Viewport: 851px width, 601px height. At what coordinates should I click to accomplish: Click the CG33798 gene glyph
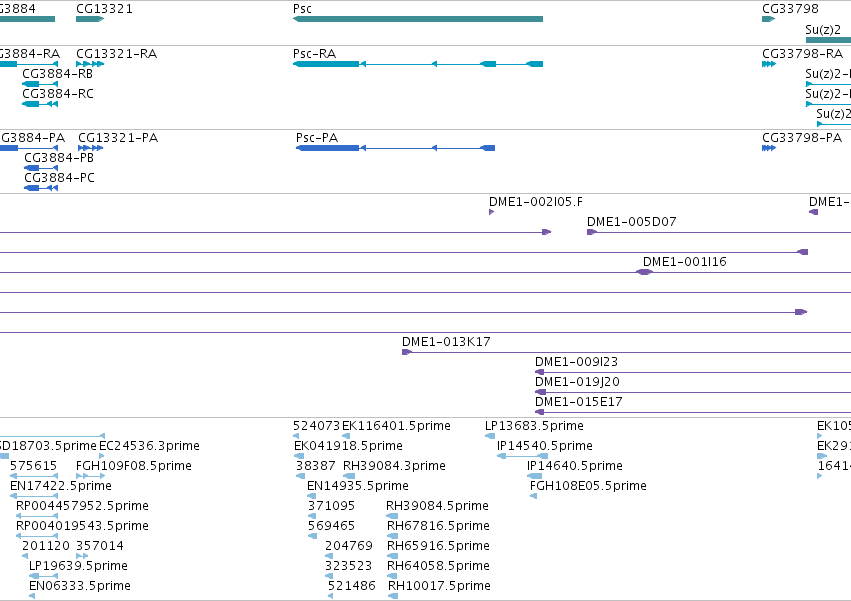(769, 19)
